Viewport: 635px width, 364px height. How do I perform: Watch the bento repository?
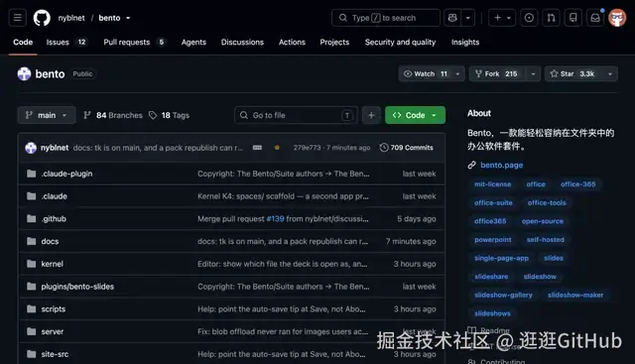point(426,74)
